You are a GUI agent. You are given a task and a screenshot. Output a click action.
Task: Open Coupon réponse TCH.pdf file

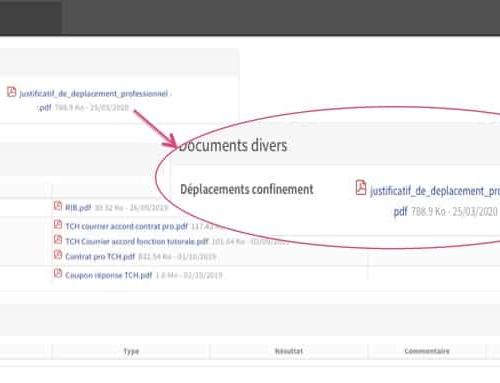109,275
